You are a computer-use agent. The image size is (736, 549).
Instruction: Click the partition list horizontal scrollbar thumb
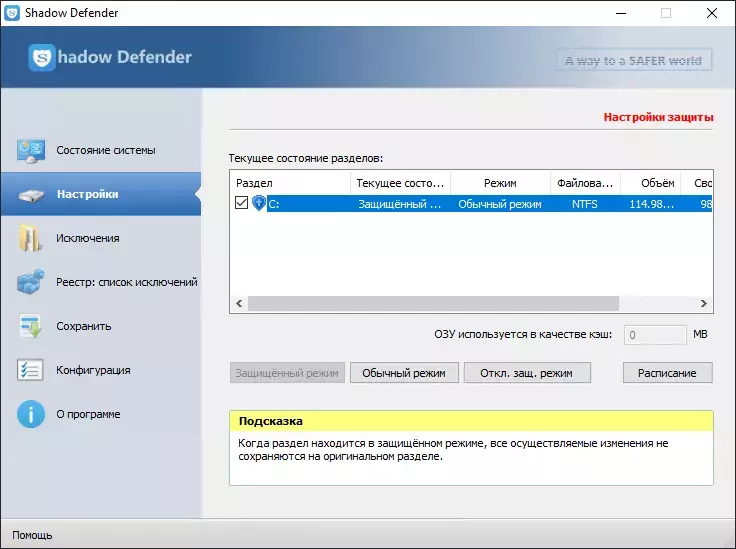pos(433,304)
